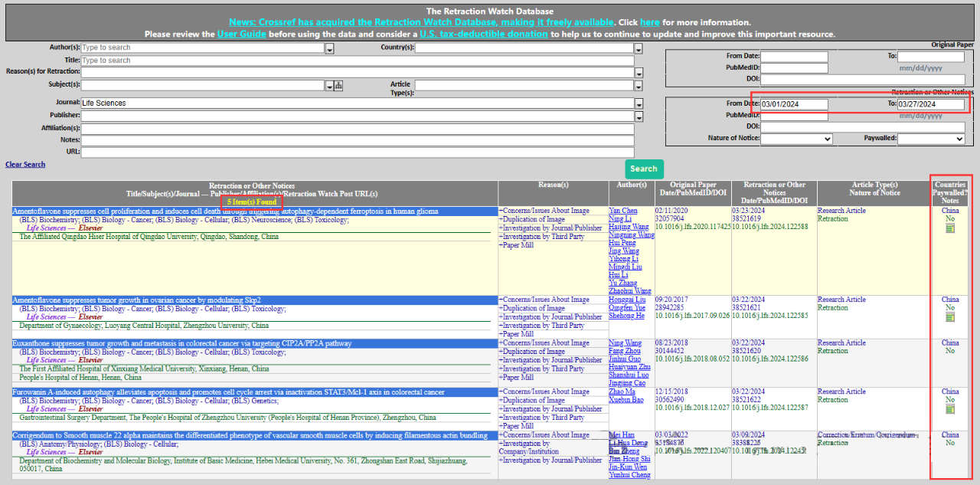980x485 pixels.
Task: Open notes icon for glioma Amentoflavone row
Action: point(950,228)
